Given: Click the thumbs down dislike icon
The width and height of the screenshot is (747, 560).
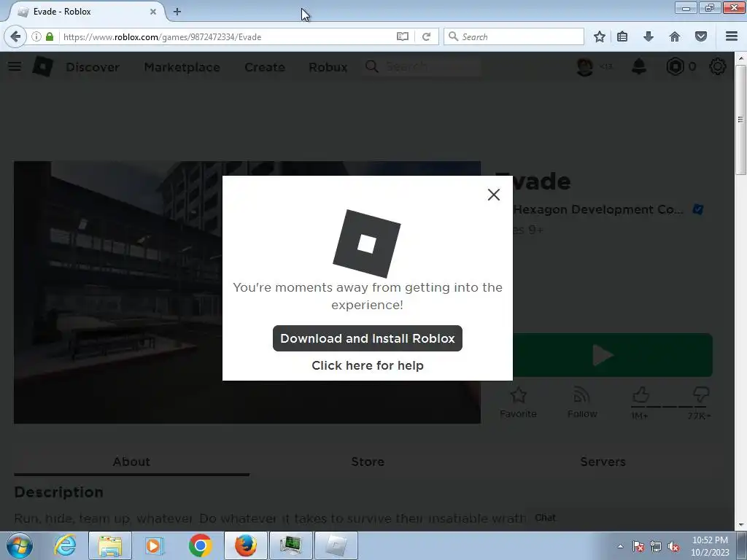Looking at the screenshot, I should [x=701, y=394].
